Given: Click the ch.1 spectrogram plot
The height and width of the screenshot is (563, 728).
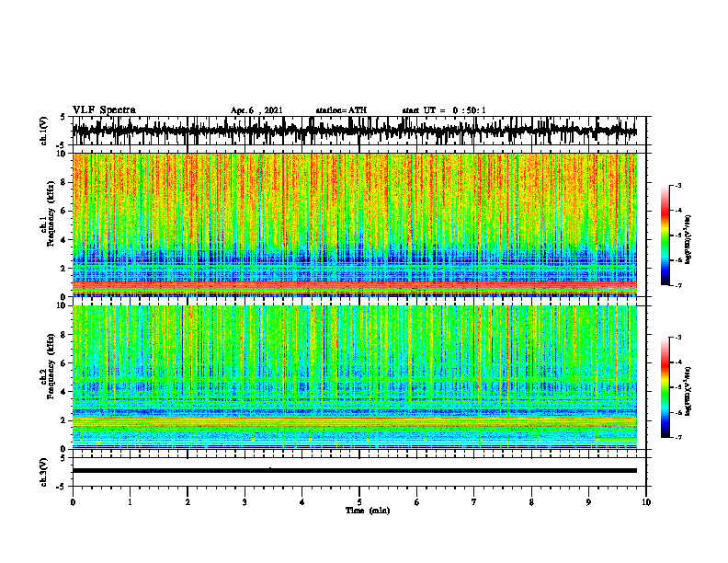Looking at the screenshot, I should coord(355,224).
